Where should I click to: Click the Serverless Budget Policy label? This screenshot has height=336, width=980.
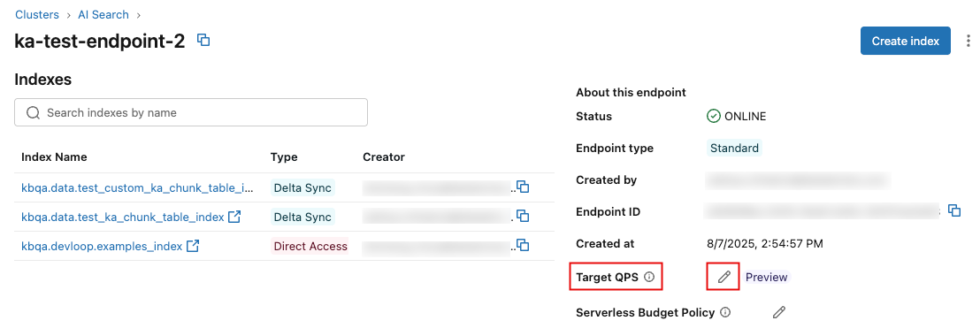646,312
